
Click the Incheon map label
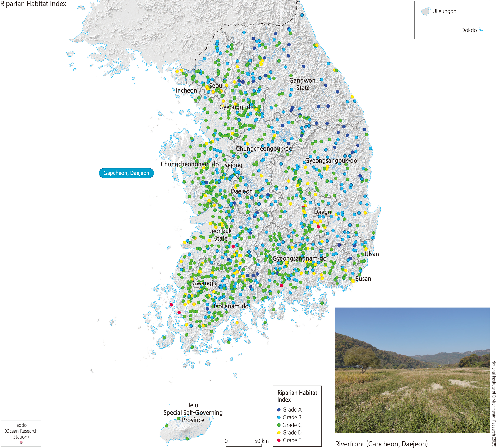click(186, 91)
